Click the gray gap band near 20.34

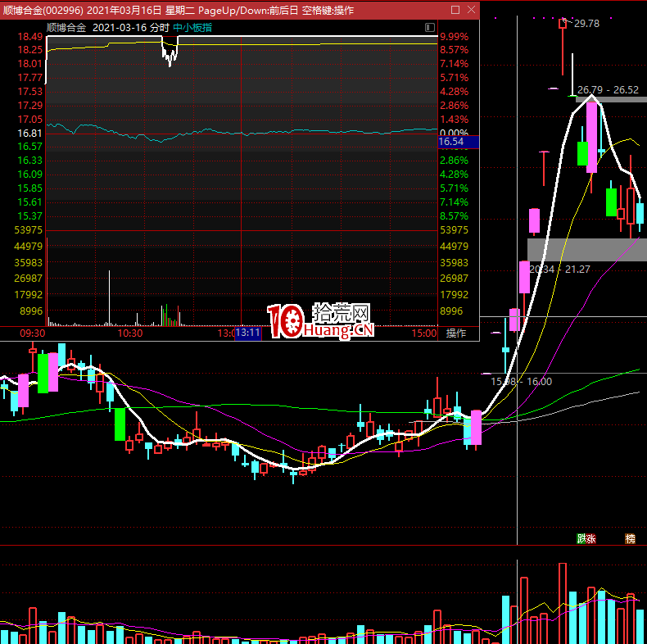(x=586, y=248)
